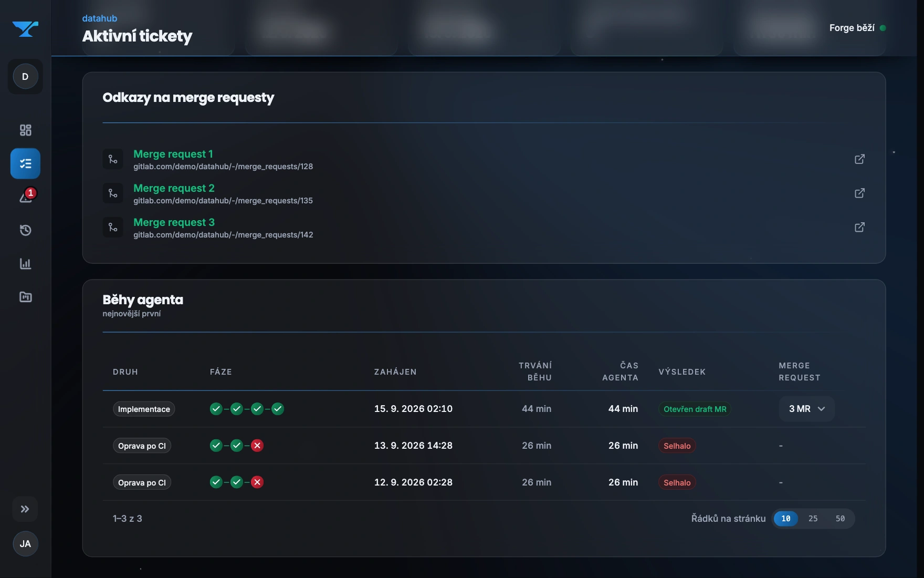Open the history clock icon
924x578 pixels.
click(25, 230)
